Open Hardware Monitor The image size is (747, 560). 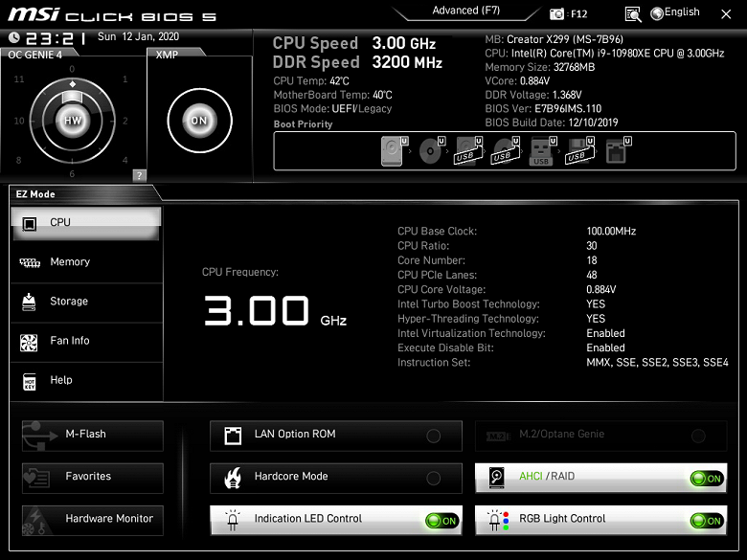[93, 521]
